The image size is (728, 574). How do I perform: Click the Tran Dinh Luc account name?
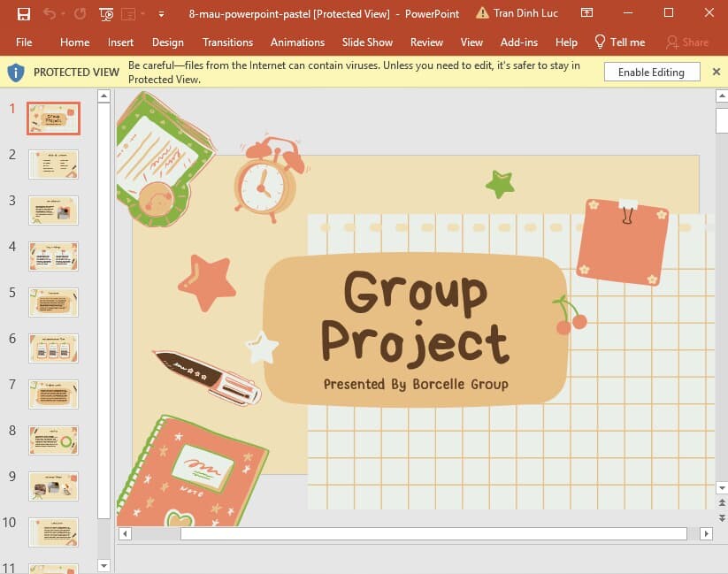pyautogui.click(x=525, y=13)
